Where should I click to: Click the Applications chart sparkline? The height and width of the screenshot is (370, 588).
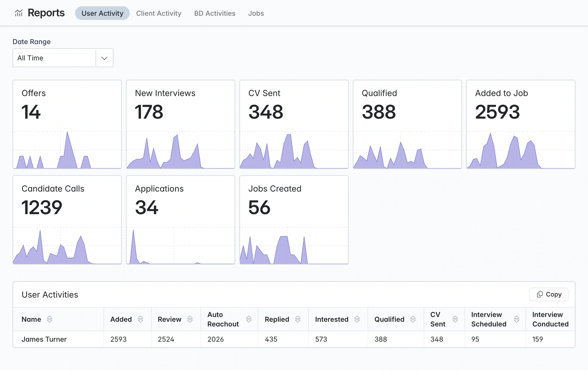[x=181, y=246]
